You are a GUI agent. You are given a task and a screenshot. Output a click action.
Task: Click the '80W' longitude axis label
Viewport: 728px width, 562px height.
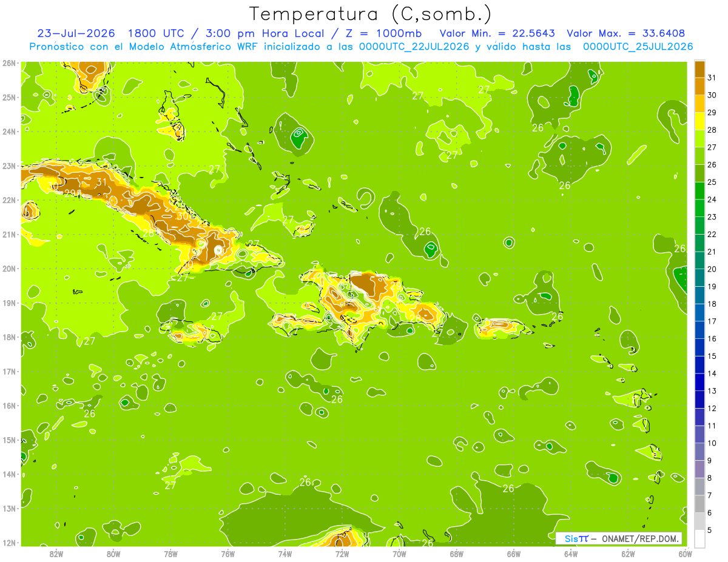pyautogui.click(x=113, y=554)
